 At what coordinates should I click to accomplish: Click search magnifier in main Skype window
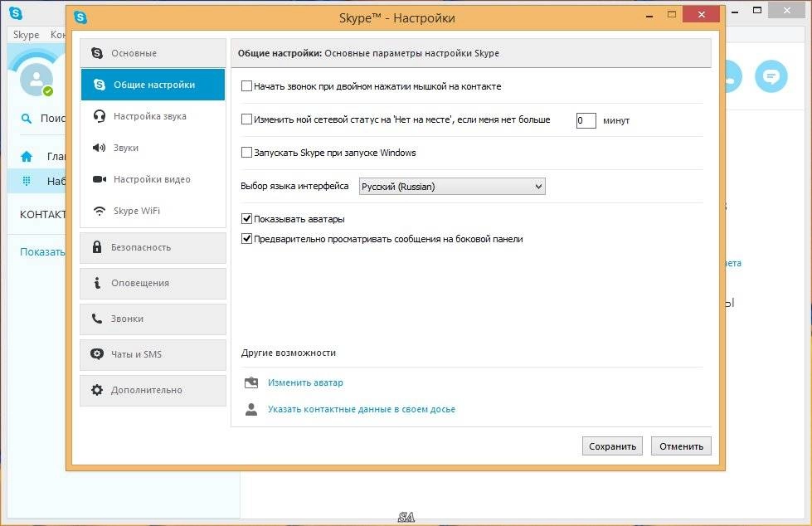pos(26,119)
